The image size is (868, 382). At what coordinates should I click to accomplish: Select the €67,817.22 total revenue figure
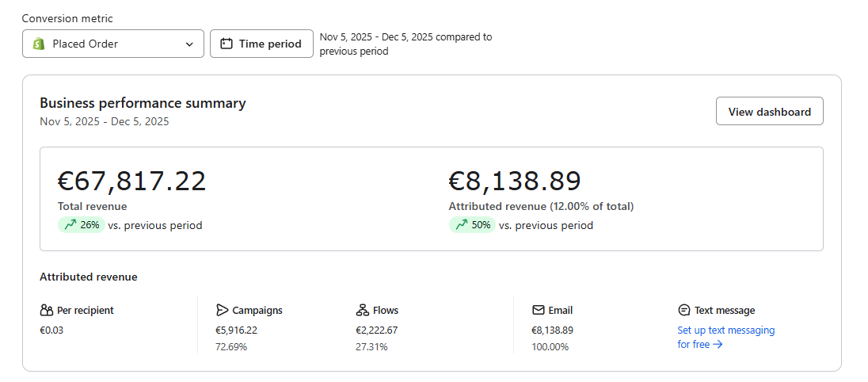point(131,181)
